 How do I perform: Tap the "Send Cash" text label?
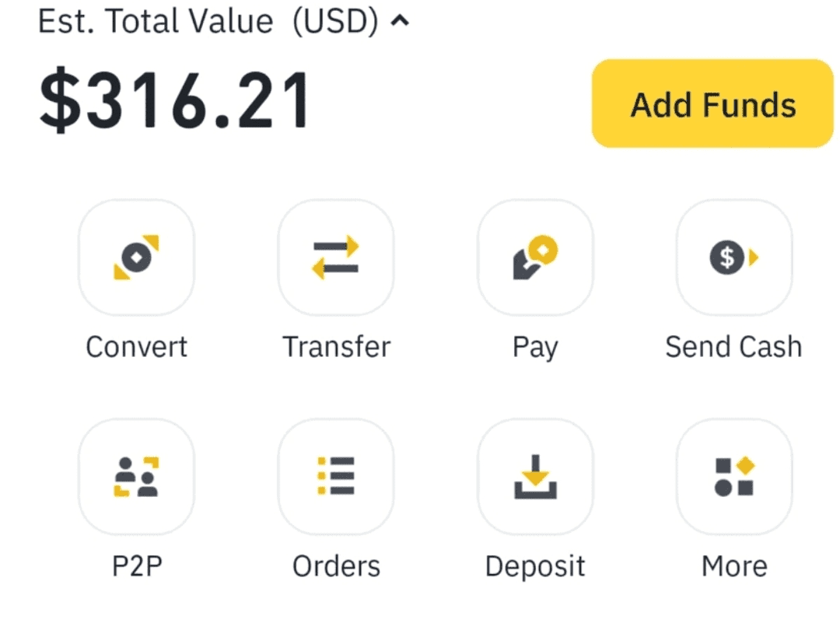coord(733,347)
